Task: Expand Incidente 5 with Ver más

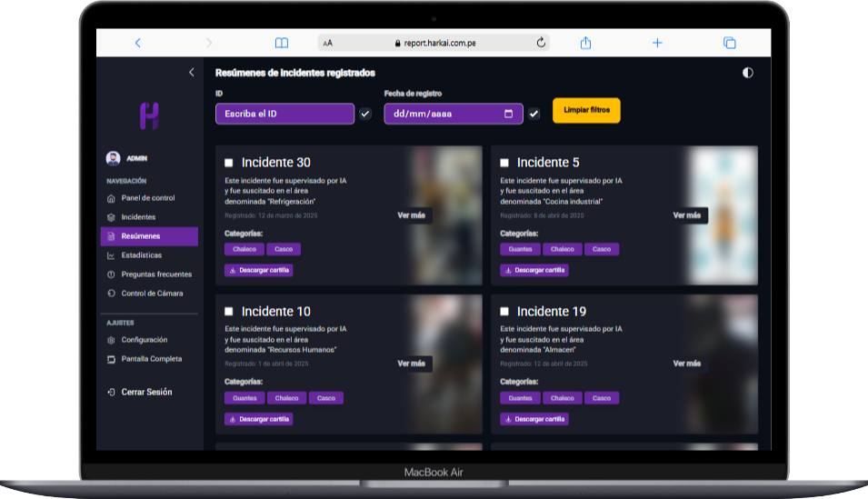Action: (x=686, y=215)
